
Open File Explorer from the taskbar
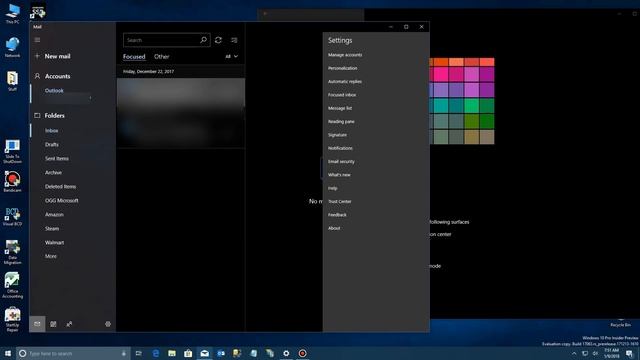click(172, 353)
